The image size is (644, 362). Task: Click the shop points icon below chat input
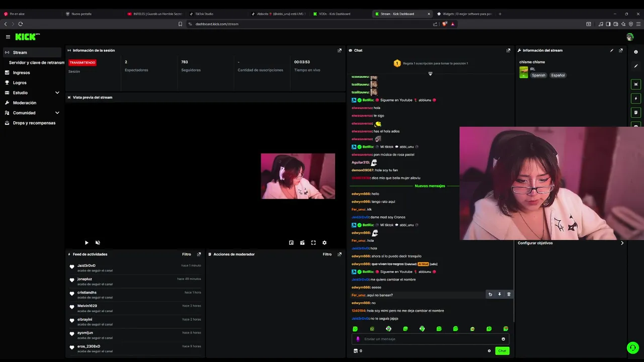pos(356,351)
